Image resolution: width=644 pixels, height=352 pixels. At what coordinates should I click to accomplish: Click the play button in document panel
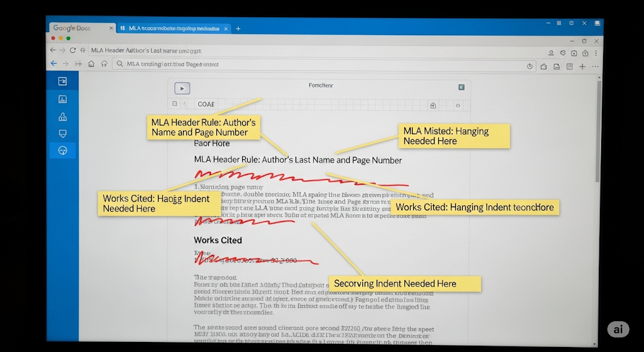point(182,88)
